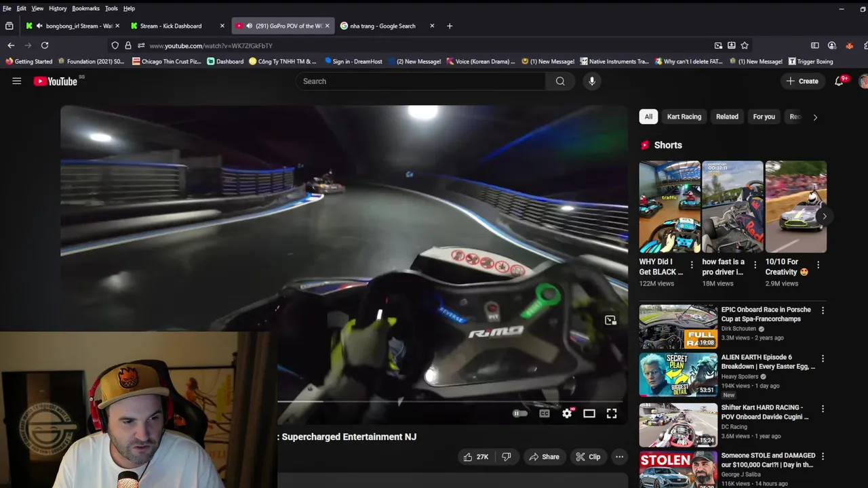
Task: Select the Related filter chip
Action: click(x=727, y=117)
